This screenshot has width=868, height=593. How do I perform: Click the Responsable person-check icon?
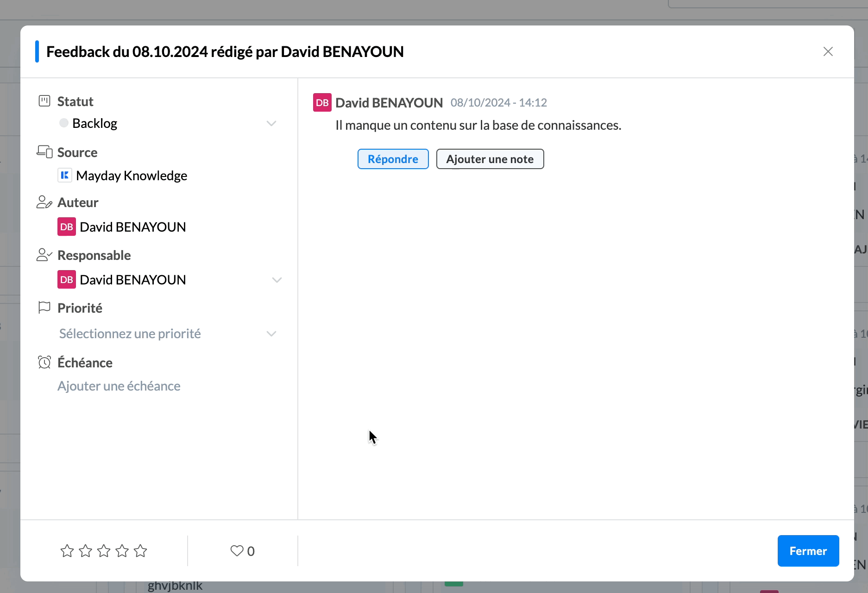[44, 255]
